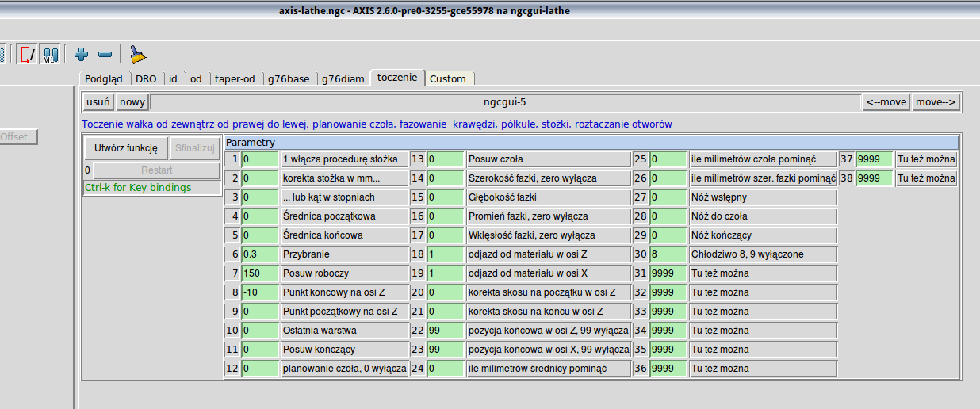Zoom in with the blue plus icon
The width and height of the screenshot is (980, 409).
pyautogui.click(x=81, y=55)
